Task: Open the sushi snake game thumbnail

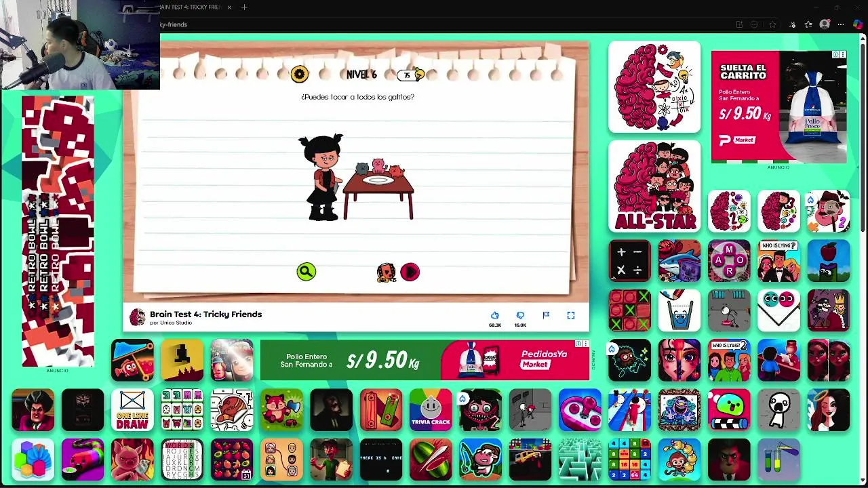Action: (x=83, y=459)
